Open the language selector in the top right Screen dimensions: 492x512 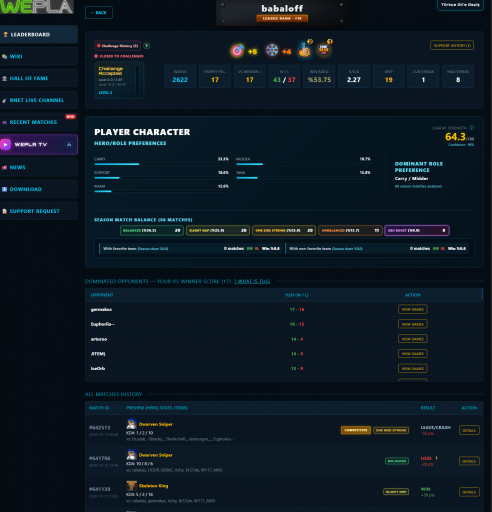coord(460,5)
